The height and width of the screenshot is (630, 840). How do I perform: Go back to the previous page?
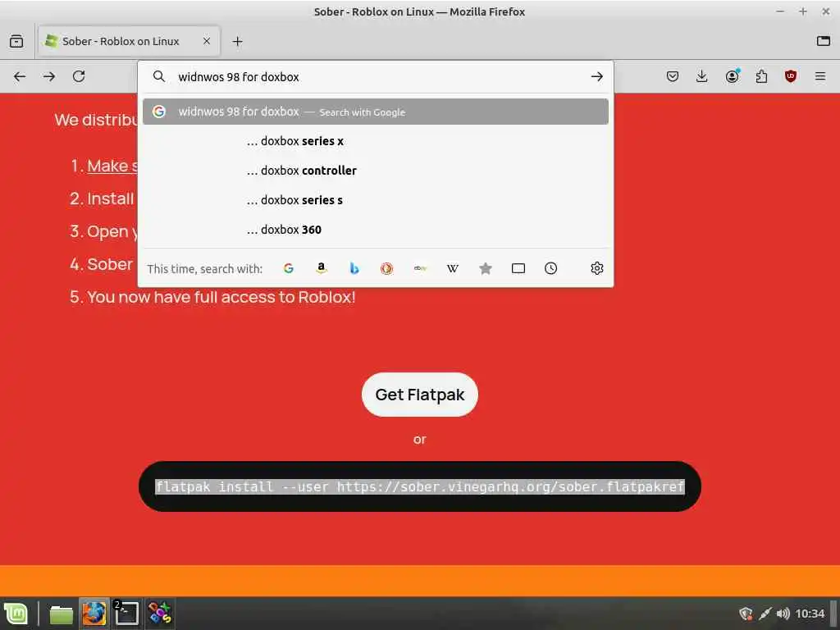(x=20, y=76)
